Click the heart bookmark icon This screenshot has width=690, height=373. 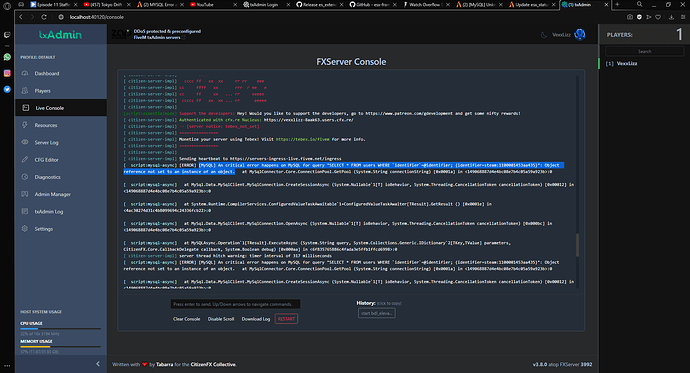[658, 17]
